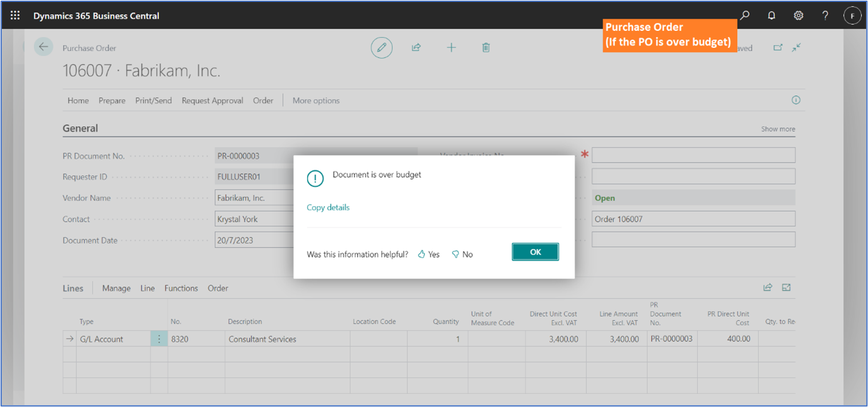The height and width of the screenshot is (407, 868).
Task: Open the Order menu in Lines section
Action: [x=218, y=288]
